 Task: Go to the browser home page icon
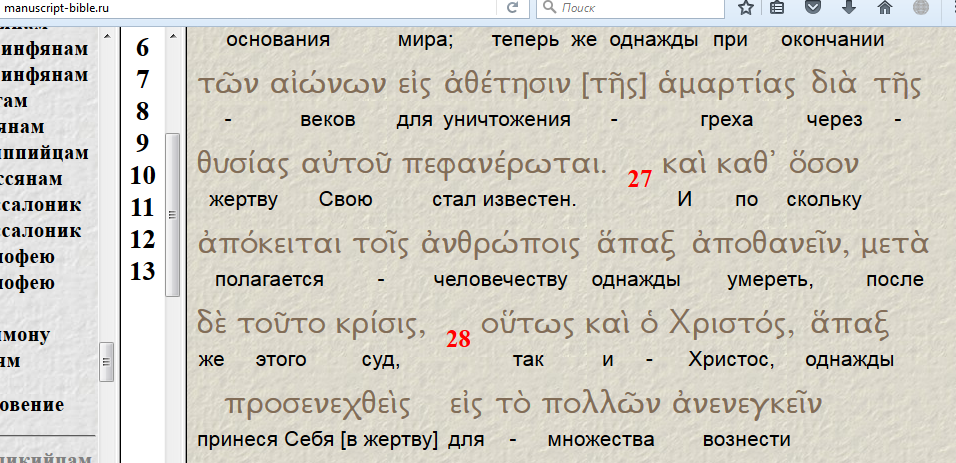(884, 8)
